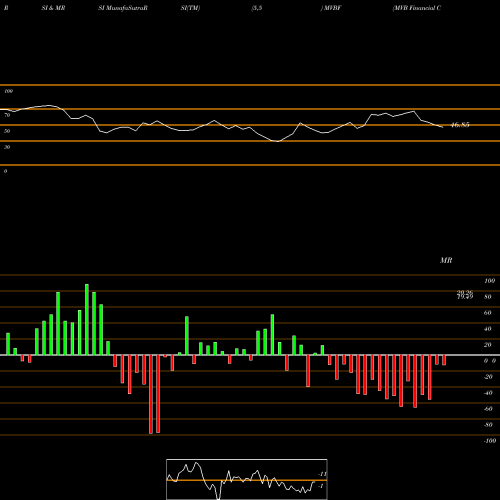This screenshot has height=500, width=500.
Task: Select the 'SI(TM)' header label
Action: [x=190, y=8]
